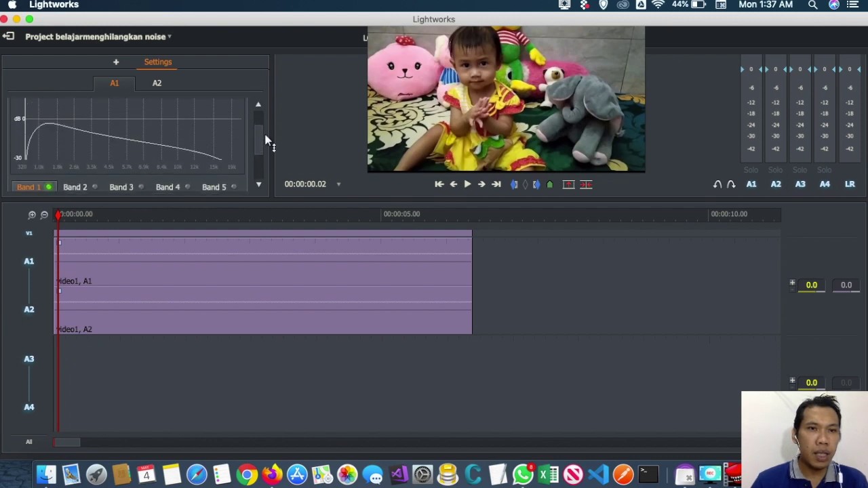Toggle LR master mix button
Screen dimensions: 868x488
[850, 184]
